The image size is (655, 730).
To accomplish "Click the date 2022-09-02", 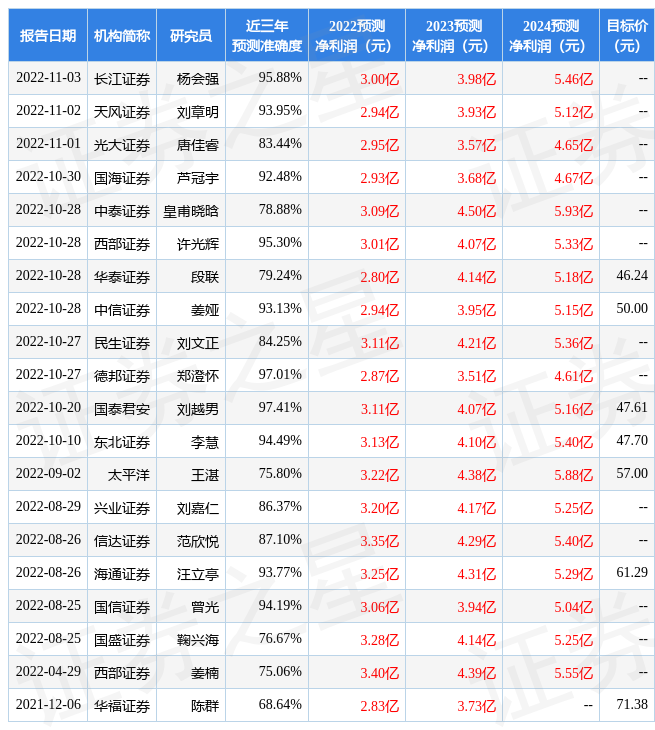I will (x=48, y=473).
